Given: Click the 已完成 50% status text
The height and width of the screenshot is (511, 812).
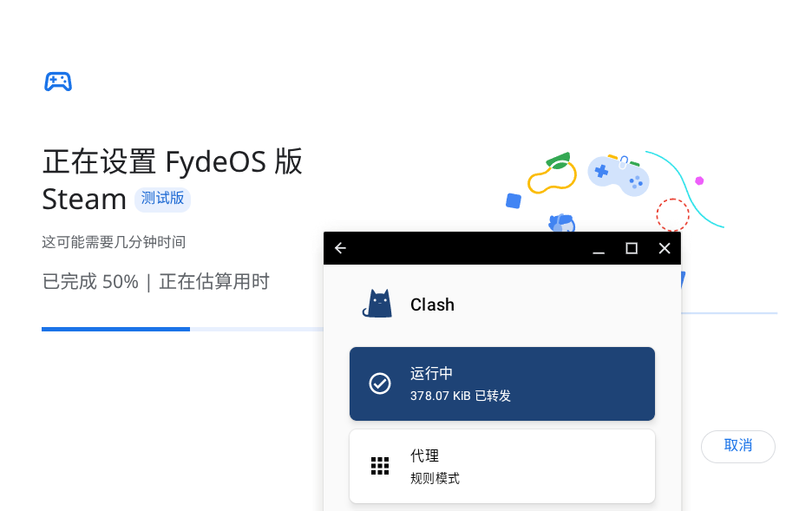Looking at the screenshot, I should (90, 282).
